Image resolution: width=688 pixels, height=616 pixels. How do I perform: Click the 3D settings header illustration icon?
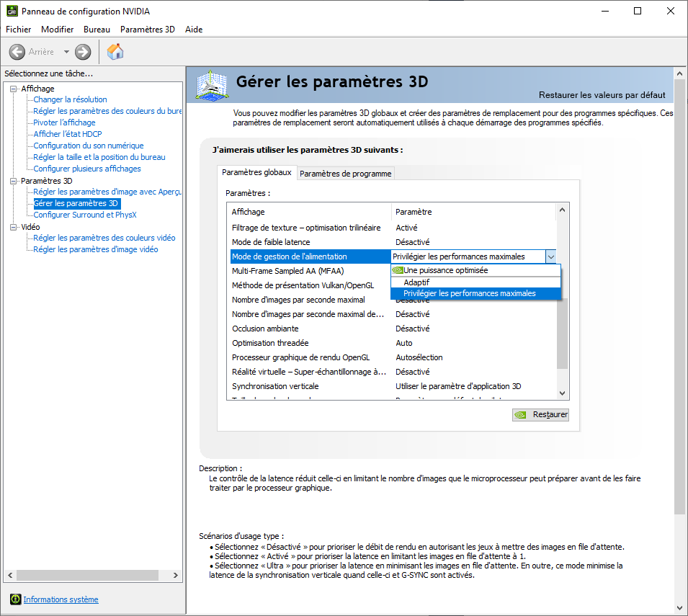point(213,85)
